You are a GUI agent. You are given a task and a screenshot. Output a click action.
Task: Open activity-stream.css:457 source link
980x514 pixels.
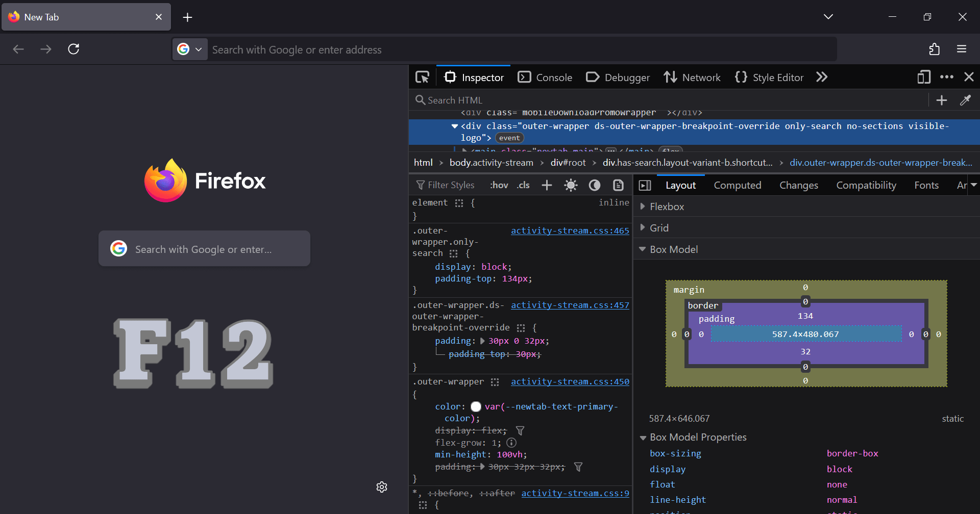coord(570,305)
